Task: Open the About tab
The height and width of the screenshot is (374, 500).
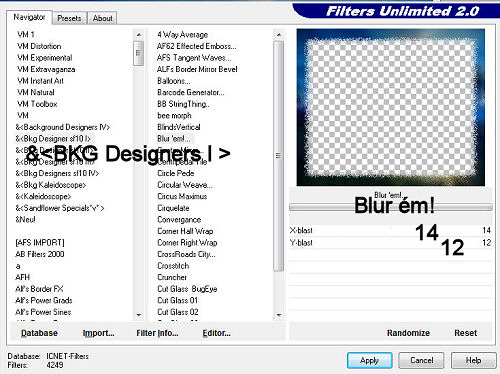Action: pyautogui.click(x=102, y=18)
